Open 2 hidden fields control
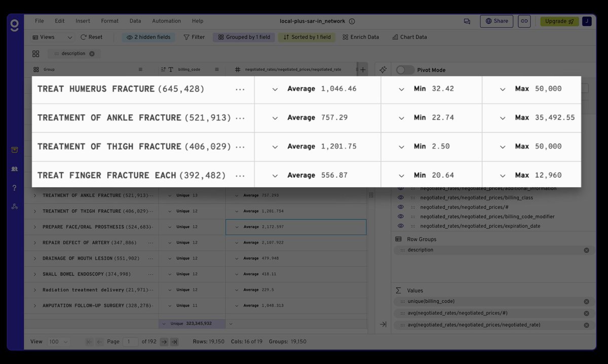This screenshot has width=608, height=364. pyautogui.click(x=149, y=37)
